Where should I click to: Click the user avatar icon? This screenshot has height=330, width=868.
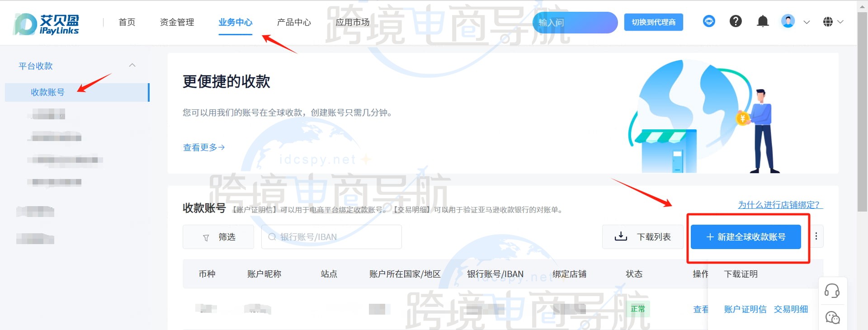(788, 21)
